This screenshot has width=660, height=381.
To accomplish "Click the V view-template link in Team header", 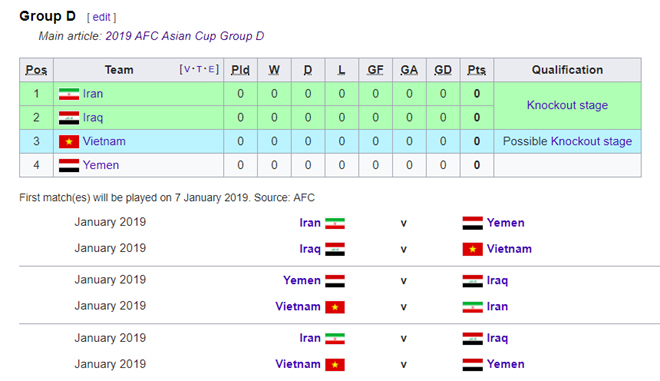I will (x=187, y=69).
